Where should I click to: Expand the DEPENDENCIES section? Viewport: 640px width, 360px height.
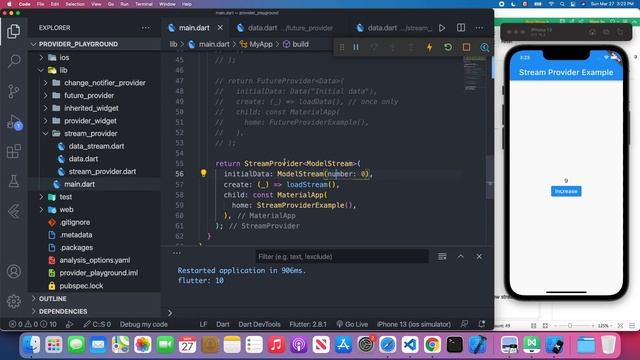point(63,311)
